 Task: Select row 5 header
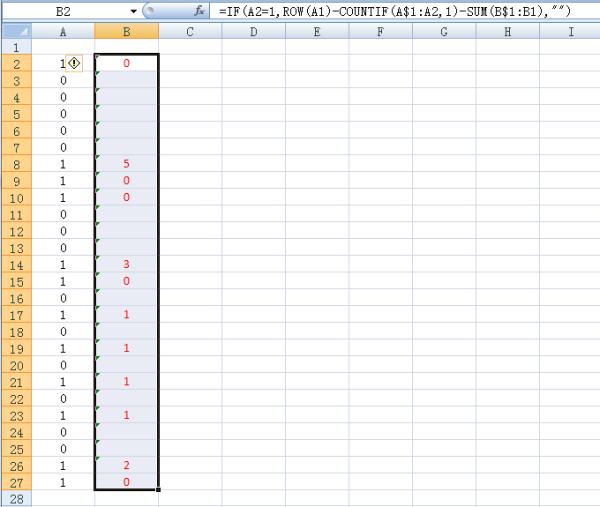(x=16, y=114)
